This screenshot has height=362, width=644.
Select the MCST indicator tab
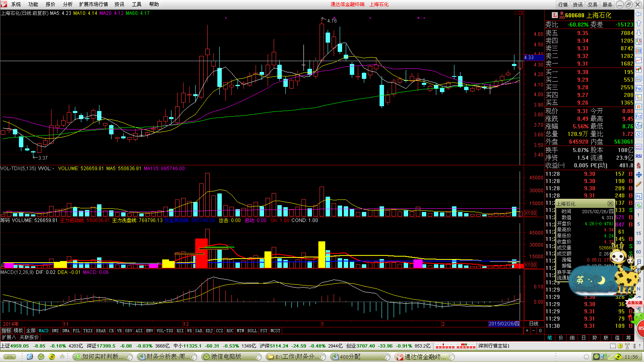[x=275, y=331]
